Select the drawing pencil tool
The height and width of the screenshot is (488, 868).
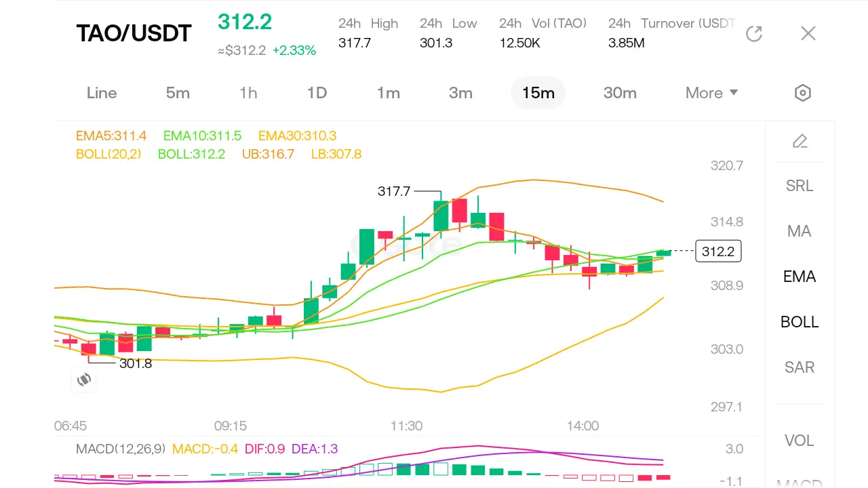(800, 141)
